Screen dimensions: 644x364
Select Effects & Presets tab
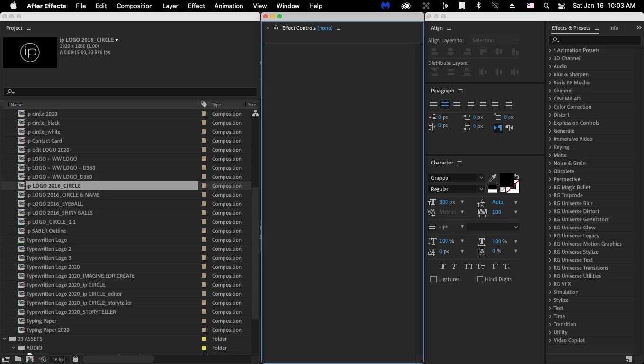[571, 28]
